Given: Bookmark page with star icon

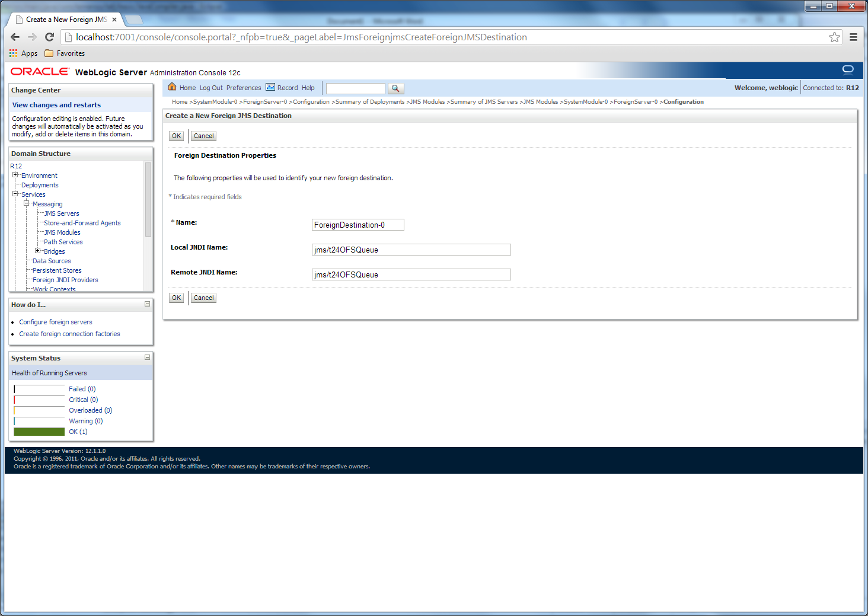Looking at the screenshot, I should (x=834, y=37).
